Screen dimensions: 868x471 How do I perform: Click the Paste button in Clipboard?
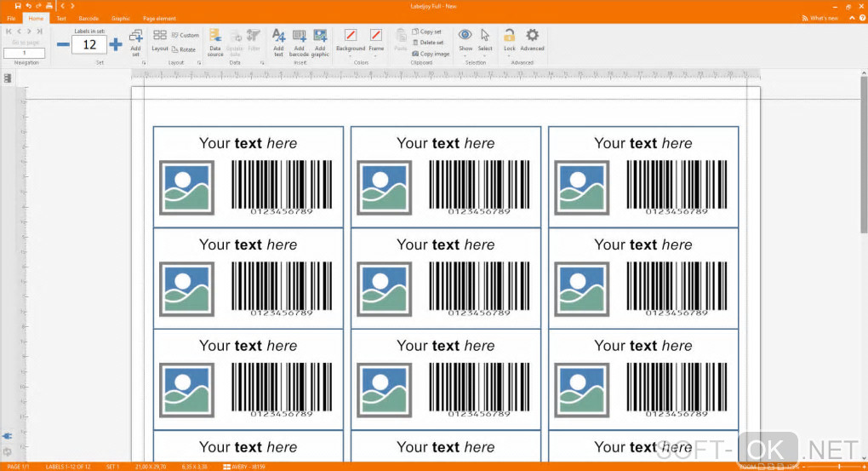click(401, 40)
